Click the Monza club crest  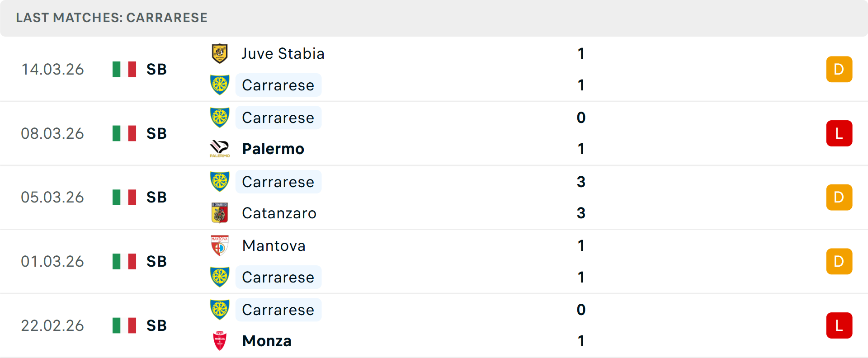point(220,341)
